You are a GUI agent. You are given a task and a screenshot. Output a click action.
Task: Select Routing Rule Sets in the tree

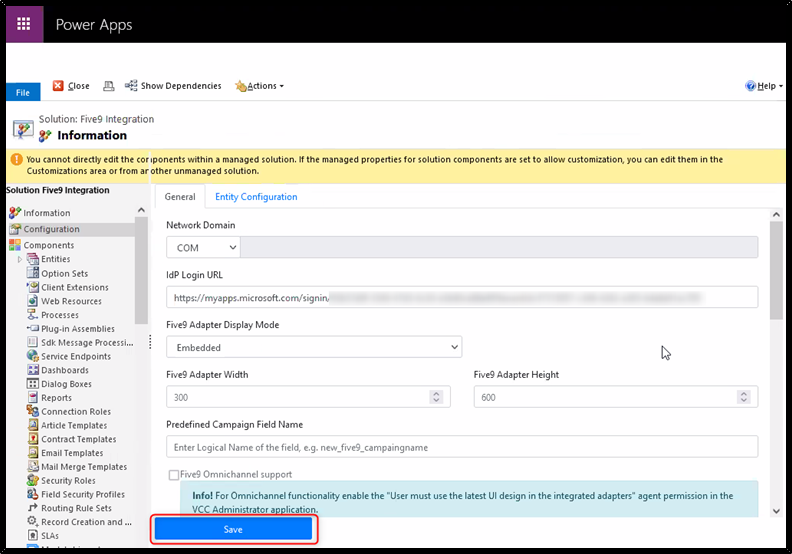pyautogui.click(x=76, y=508)
